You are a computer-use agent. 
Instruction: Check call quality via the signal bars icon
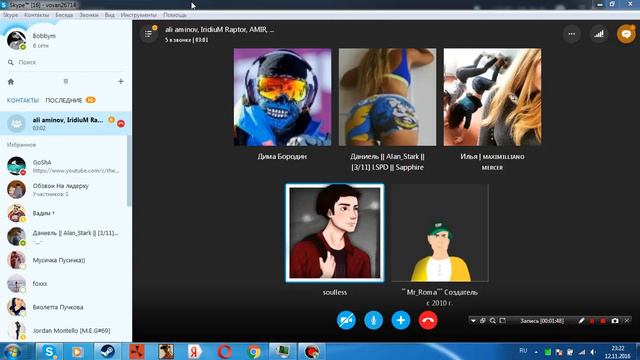(x=599, y=34)
